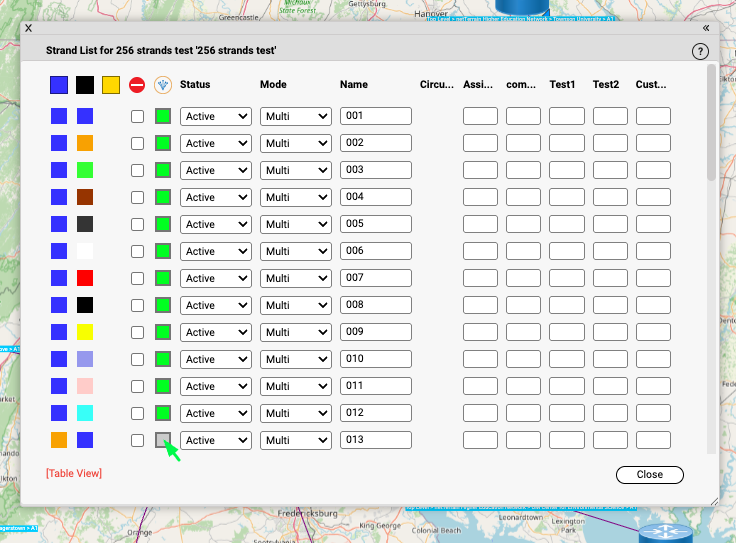
Task: Collapse panel with double chevron icon
Action: (x=706, y=29)
